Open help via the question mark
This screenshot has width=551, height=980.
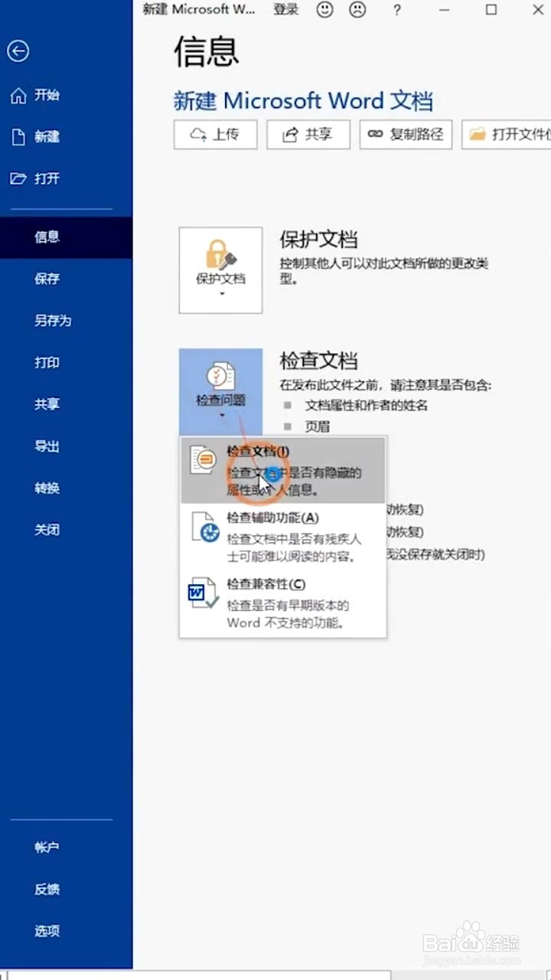coord(396,10)
